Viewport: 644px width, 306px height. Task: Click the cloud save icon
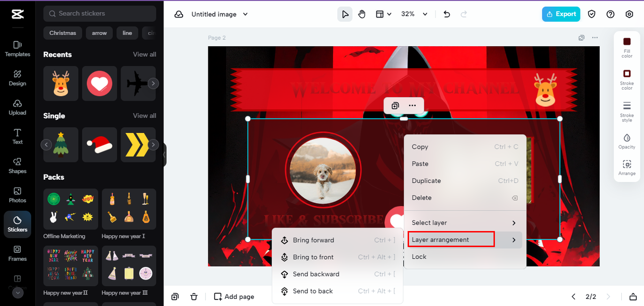(x=179, y=14)
